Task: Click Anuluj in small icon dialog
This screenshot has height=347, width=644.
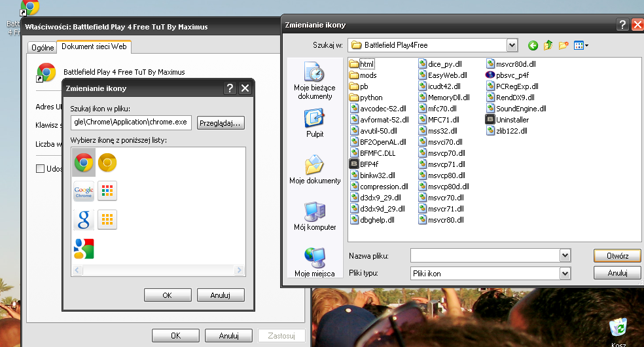Action: tap(221, 295)
